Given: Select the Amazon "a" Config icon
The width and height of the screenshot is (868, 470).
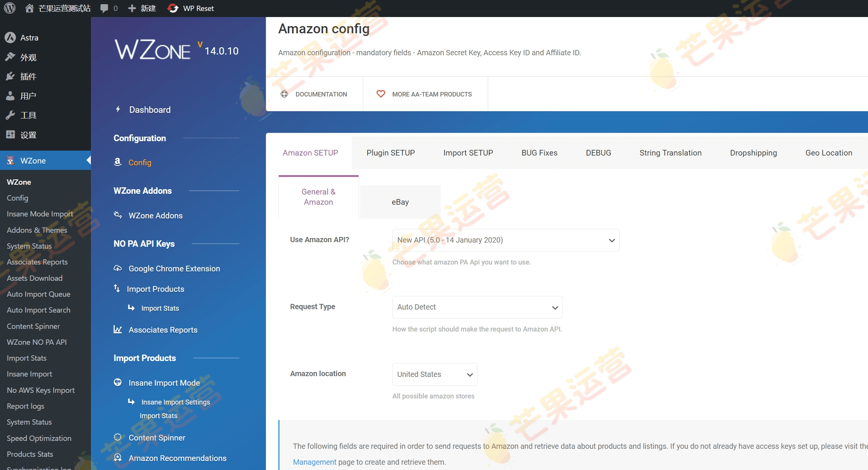Looking at the screenshot, I should (x=118, y=162).
